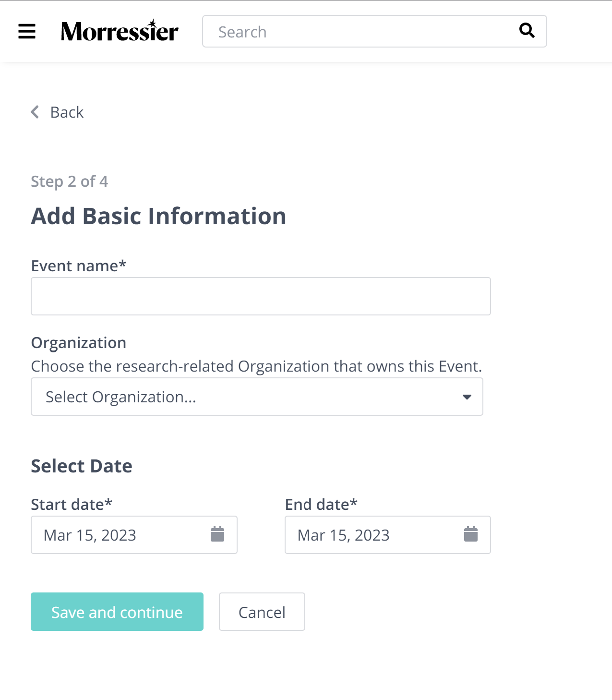Open the hamburger navigation menu

[x=27, y=32]
